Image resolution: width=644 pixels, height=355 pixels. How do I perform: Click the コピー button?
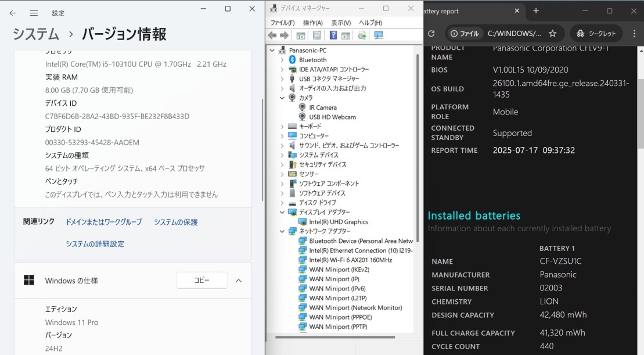tap(202, 280)
